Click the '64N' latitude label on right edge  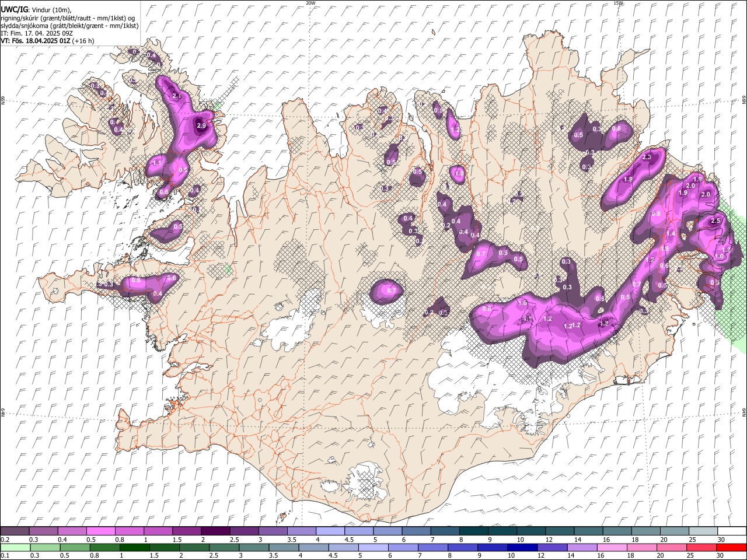[744, 412]
